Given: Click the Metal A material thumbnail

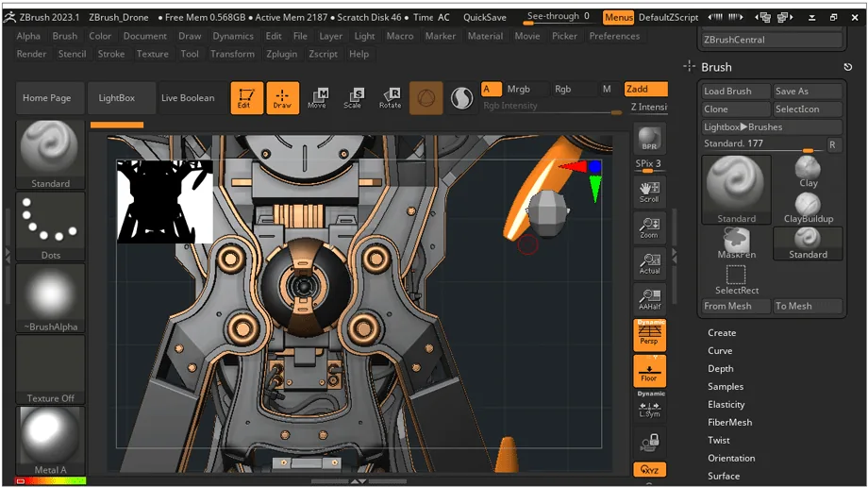Looking at the screenshot, I should point(50,441).
